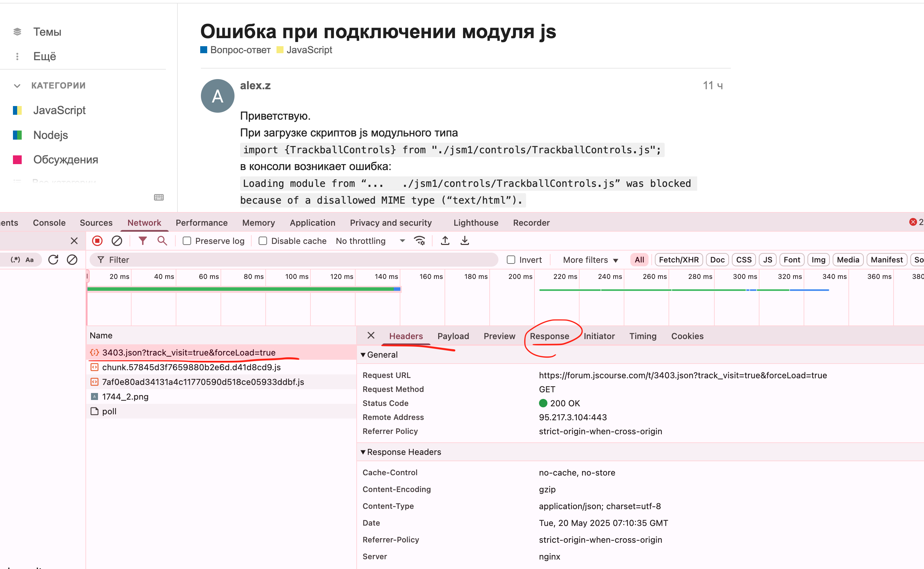Viewport: 924px width, 569px height.
Task: Filter by Doc requests
Action: point(717,260)
